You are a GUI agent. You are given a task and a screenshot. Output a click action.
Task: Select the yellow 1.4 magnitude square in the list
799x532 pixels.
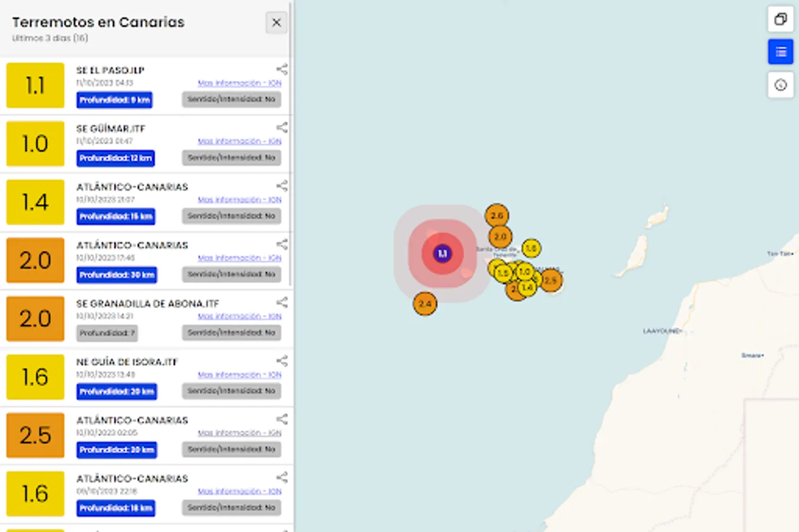[34, 202]
